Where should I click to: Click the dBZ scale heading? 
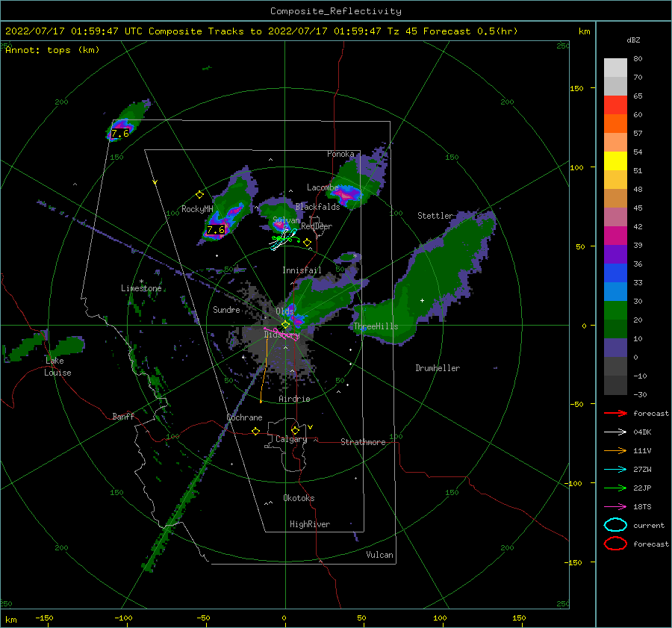(633, 40)
